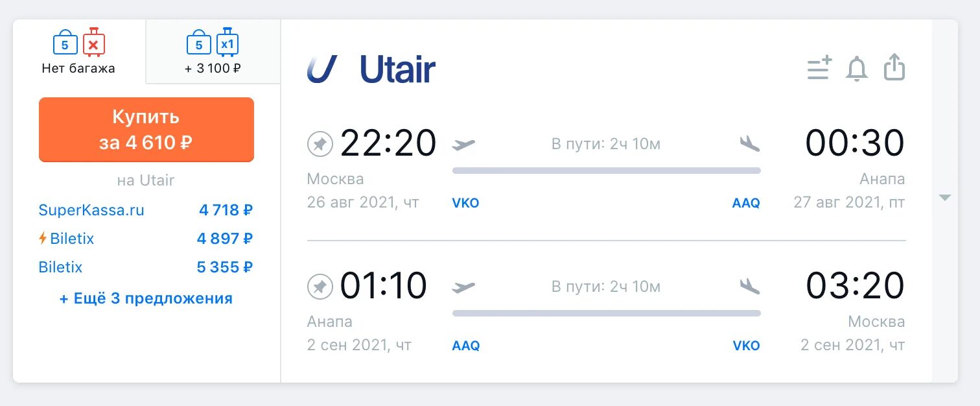Click the add-to-favorites list icon
980x406 pixels.
[x=819, y=68]
